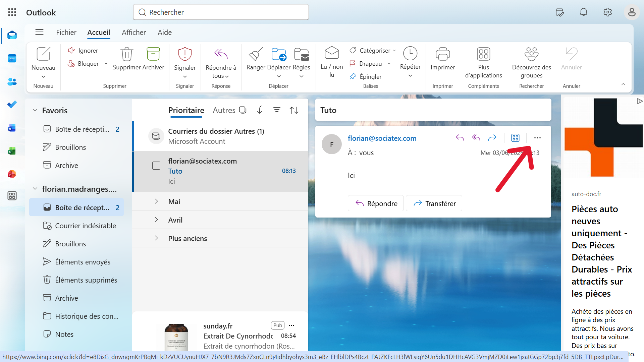Open more actions ellipsis in message header
The image size is (644, 362).
[537, 138]
